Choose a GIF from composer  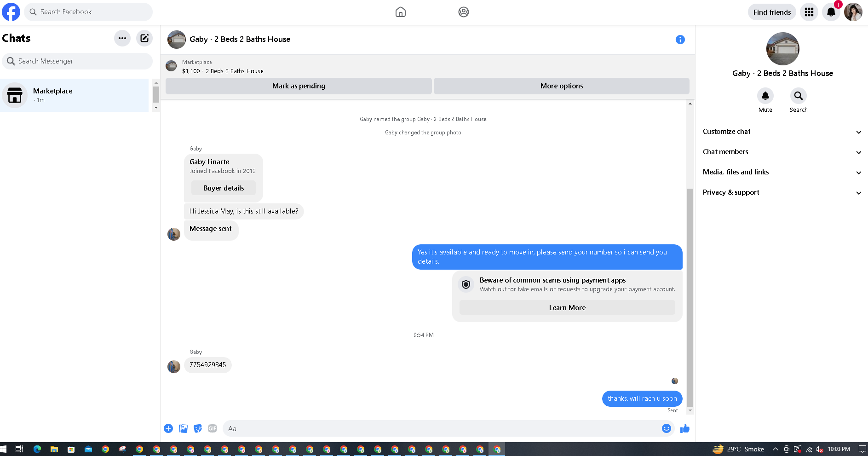click(x=212, y=428)
